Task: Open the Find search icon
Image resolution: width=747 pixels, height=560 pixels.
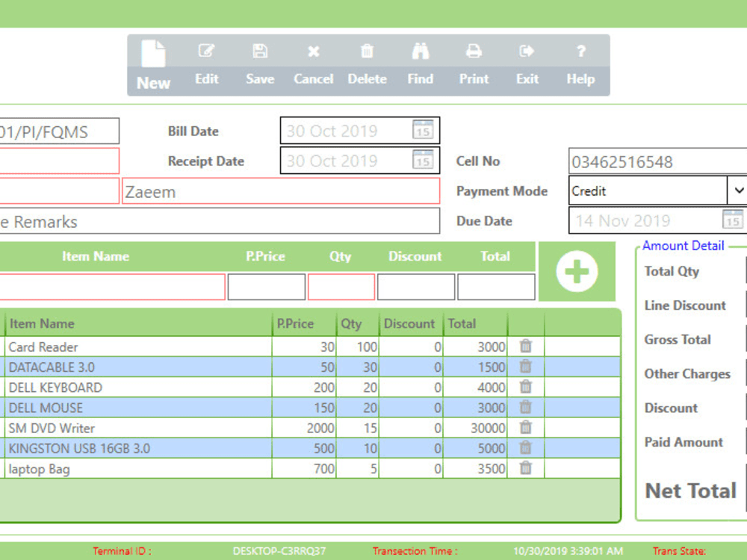Action: click(x=420, y=60)
